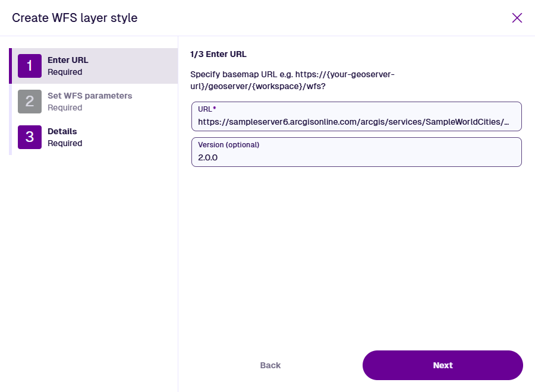The height and width of the screenshot is (392, 535).
Task: Go to the Set WFS parameters step
Action: 90,96
